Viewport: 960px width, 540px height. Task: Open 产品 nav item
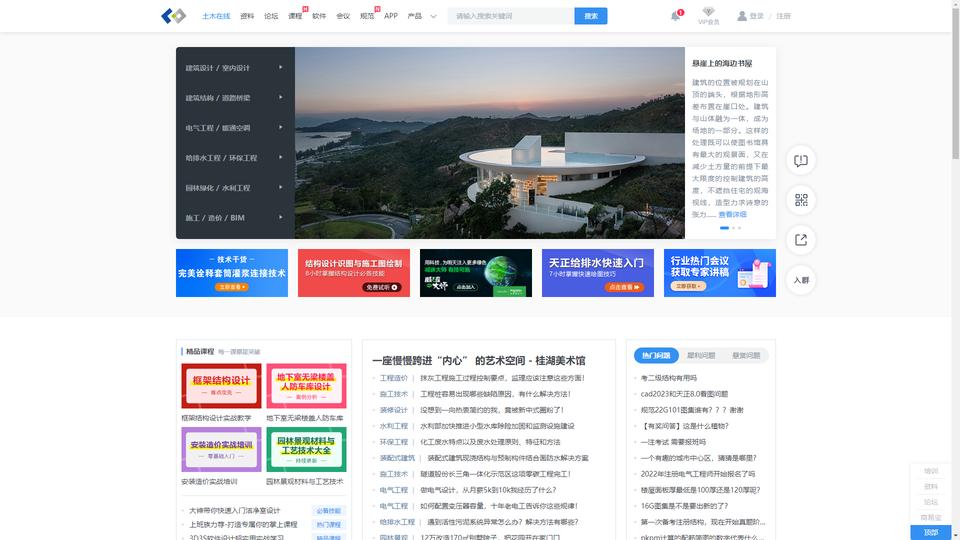pyautogui.click(x=414, y=16)
